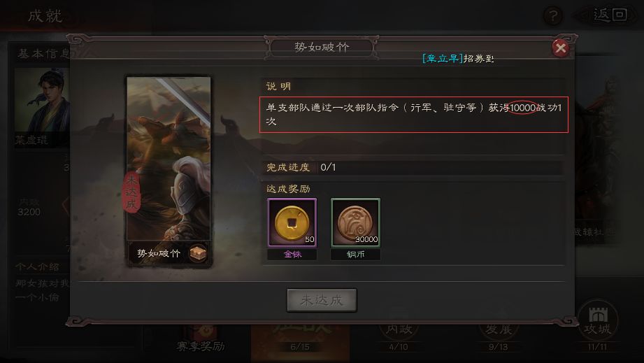Image resolution: width=644 pixels, height=363 pixels.
Task: Select the 赛季奖励 season rewards tab
Action: 201,340
